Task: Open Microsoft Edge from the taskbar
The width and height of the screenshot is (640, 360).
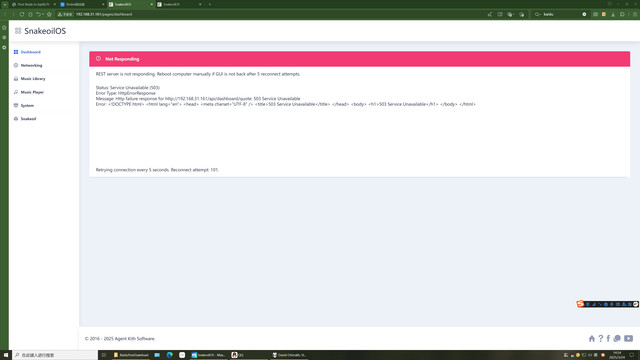Action: 170,355
